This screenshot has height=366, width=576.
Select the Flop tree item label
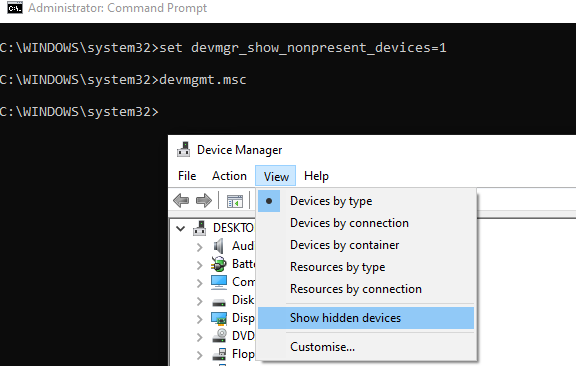[243, 354]
